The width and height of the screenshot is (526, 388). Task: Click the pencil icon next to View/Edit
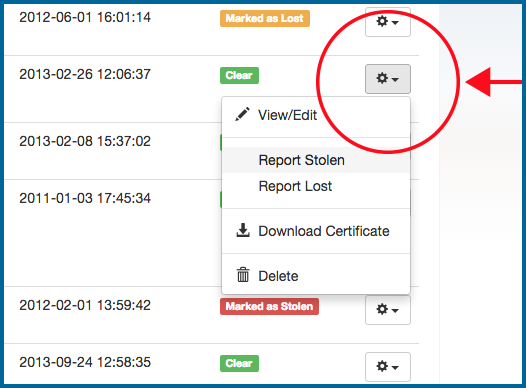tap(243, 114)
